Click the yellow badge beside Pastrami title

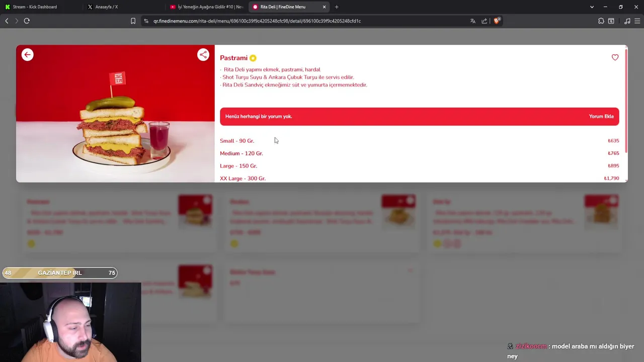pos(253,58)
